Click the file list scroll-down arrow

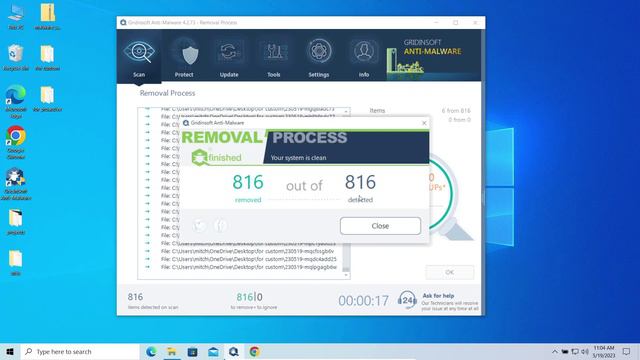[346, 276]
